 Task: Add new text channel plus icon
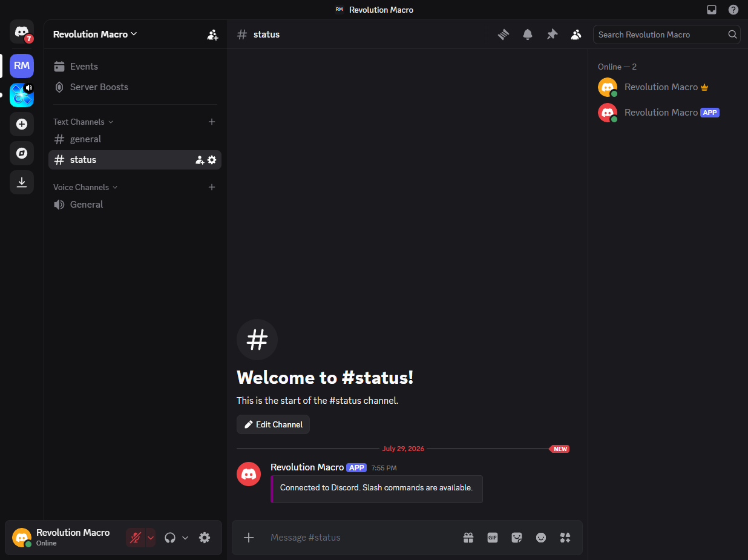click(212, 122)
